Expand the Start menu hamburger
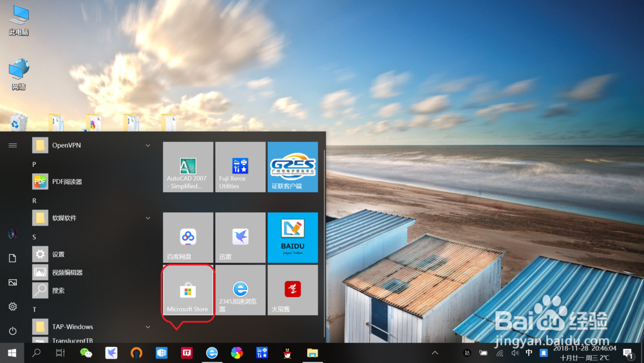Image resolution: width=644 pixels, height=363 pixels. [13, 145]
